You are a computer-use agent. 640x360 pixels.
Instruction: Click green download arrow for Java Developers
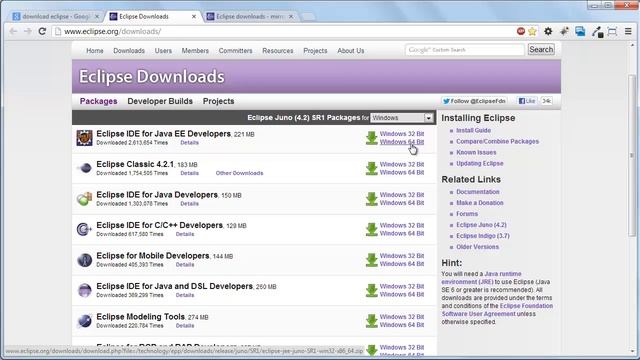pyautogui.click(x=371, y=199)
